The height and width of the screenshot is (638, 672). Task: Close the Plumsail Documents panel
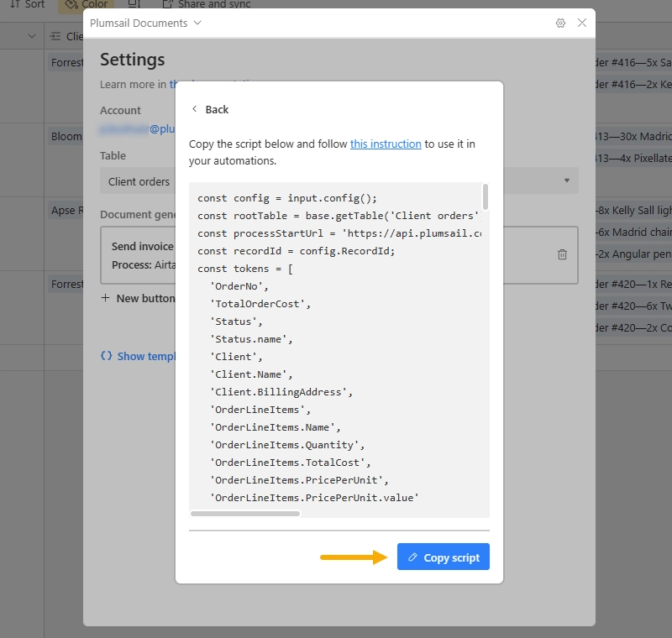pyautogui.click(x=581, y=23)
